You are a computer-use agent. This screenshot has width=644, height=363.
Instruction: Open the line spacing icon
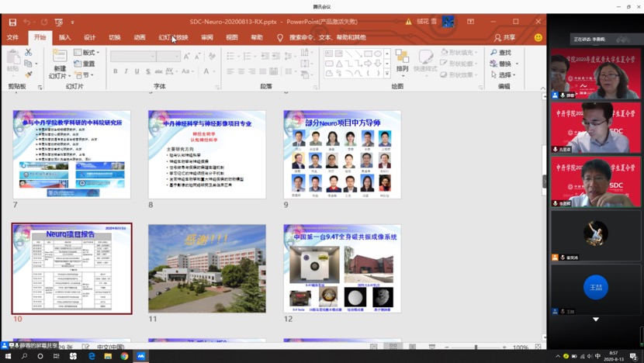click(289, 56)
